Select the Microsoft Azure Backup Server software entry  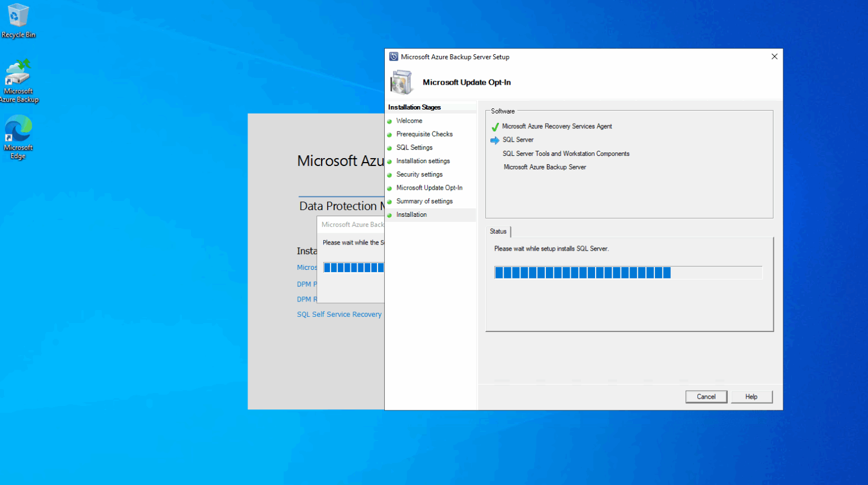point(544,167)
